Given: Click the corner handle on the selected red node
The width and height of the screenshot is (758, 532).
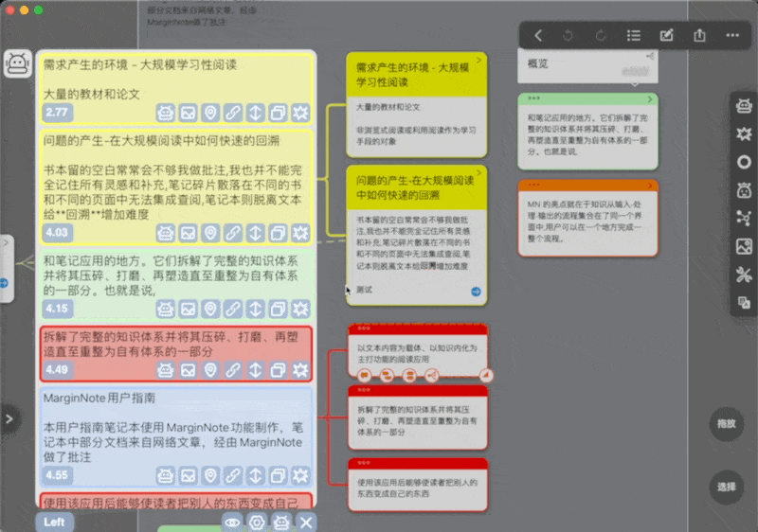Looking at the screenshot, I should coord(486,375).
